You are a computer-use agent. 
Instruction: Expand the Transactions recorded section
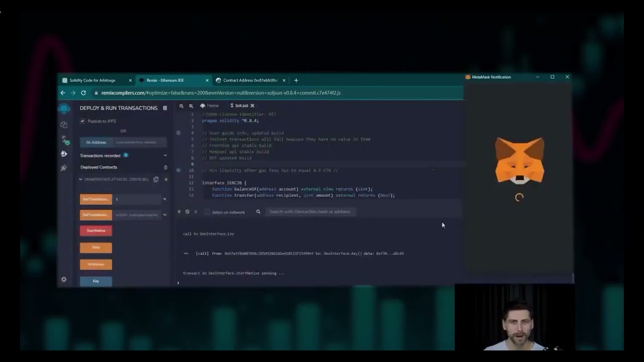[x=165, y=156]
